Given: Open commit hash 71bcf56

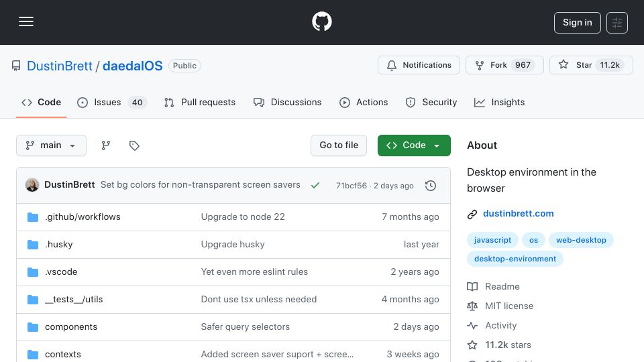Looking at the screenshot, I should 351,186.
